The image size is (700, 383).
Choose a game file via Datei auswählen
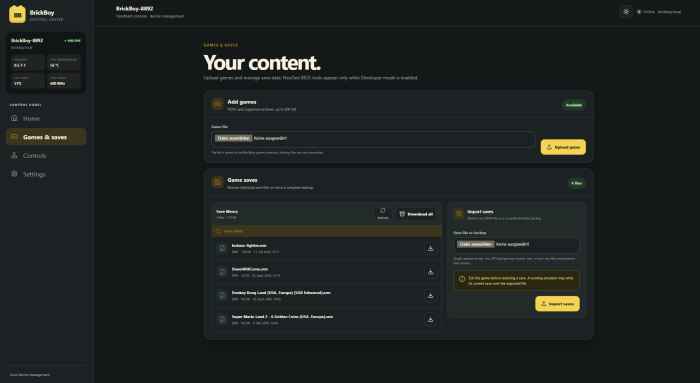[x=233, y=138]
